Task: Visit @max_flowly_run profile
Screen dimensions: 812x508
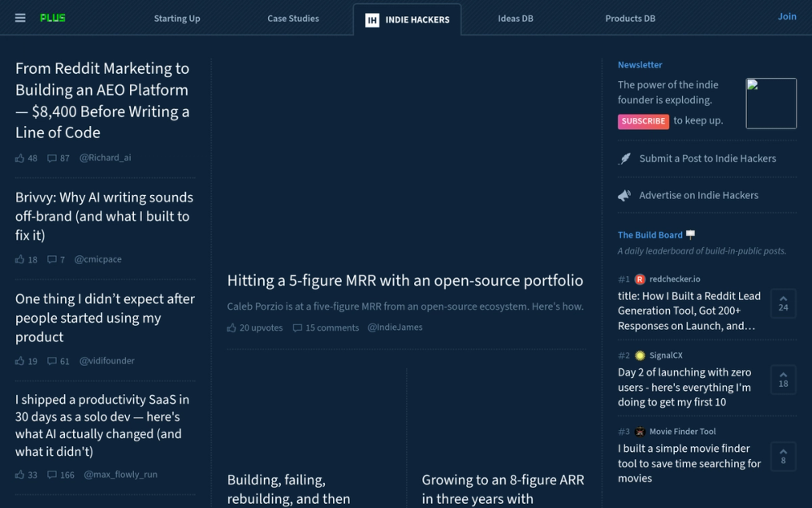Action: click(x=121, y=475)
